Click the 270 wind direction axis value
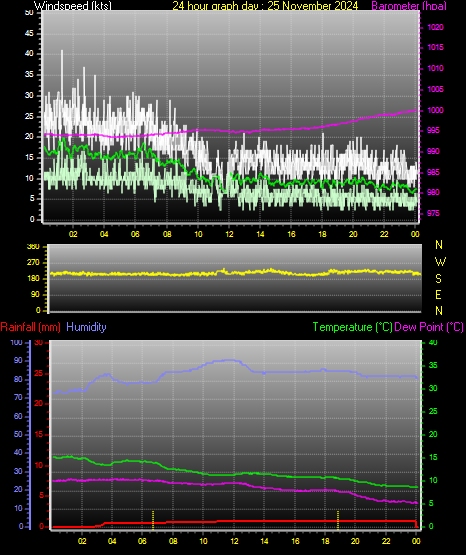 click(x=33, y=263)
